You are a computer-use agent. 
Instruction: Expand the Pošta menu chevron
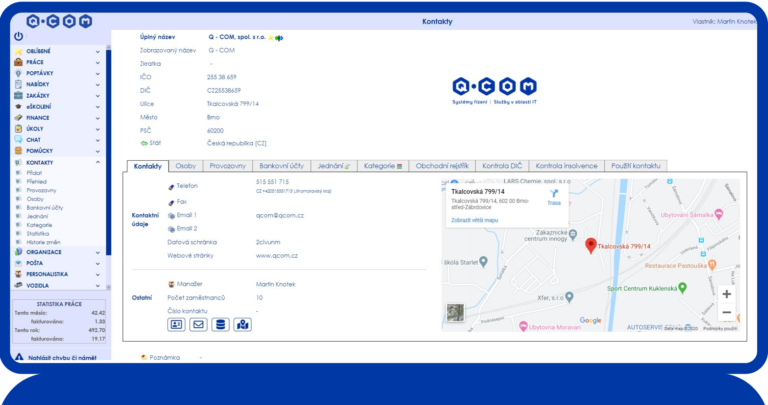(x=97, y=263)
